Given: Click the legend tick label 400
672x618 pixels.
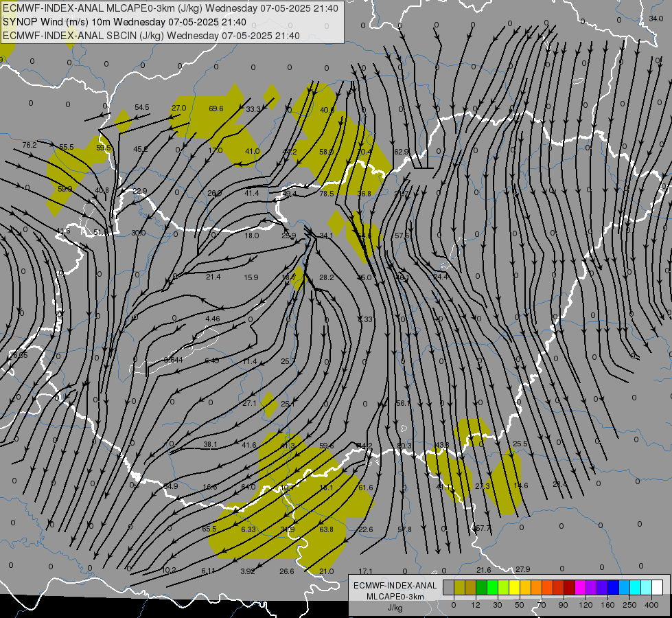Looking at the screenshot, I should (x=651, y=605).
